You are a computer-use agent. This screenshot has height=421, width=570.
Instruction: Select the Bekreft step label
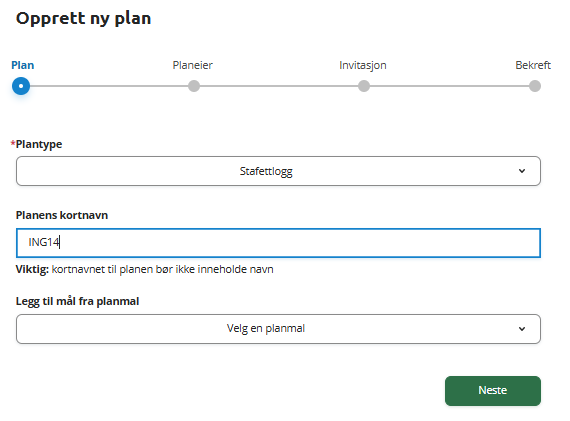click(x=533, y=65)
